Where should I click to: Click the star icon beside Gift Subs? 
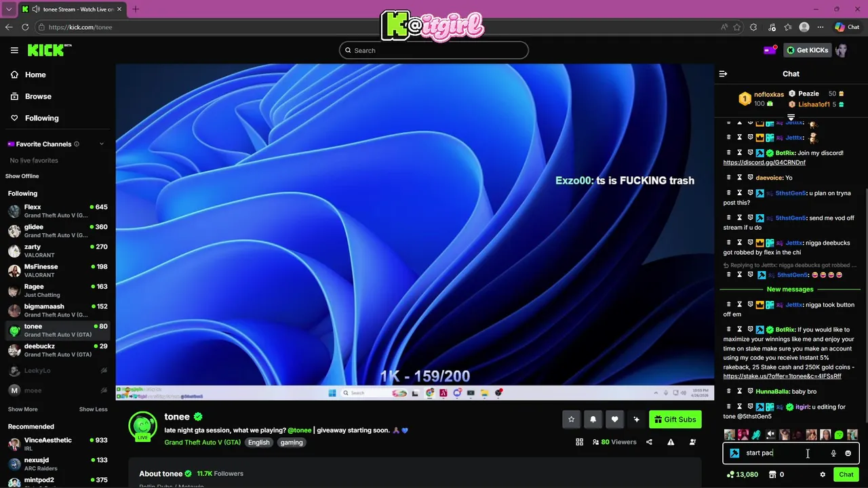tap(571, 420)
